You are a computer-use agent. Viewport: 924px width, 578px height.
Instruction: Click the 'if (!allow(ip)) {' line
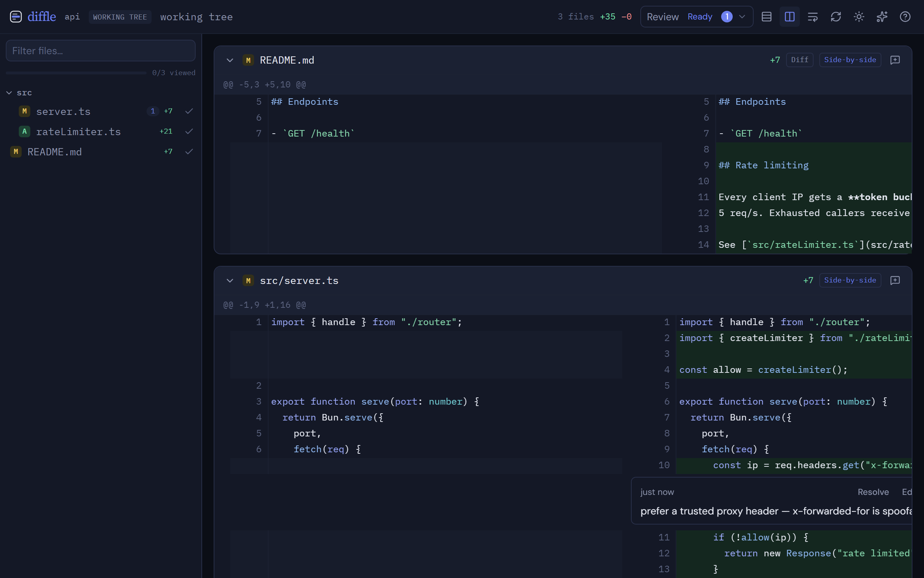(x=760, y=537)
